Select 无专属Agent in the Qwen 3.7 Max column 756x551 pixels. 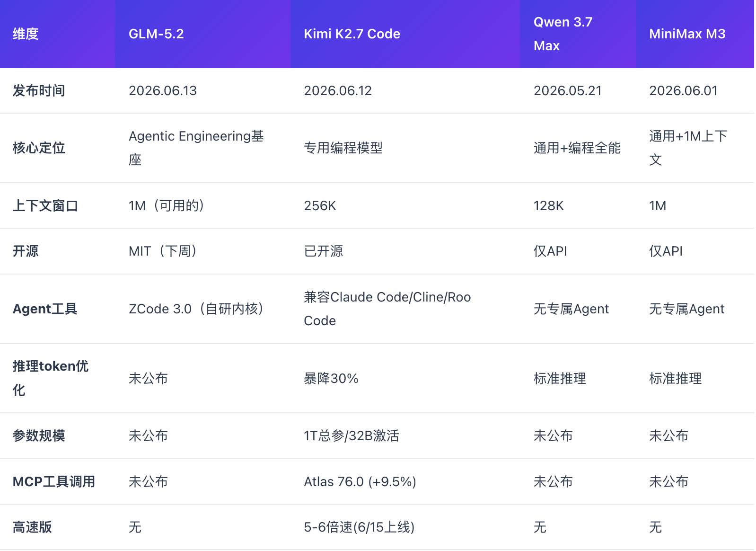[571, 309]
